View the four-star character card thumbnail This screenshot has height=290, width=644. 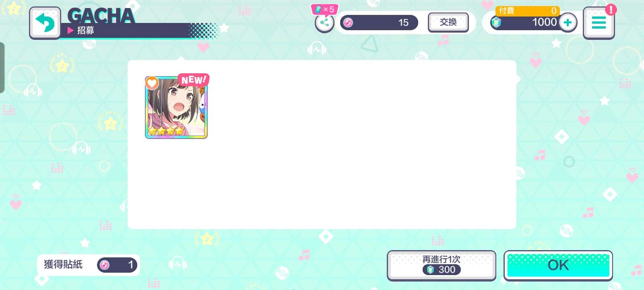tap(176, 108)
